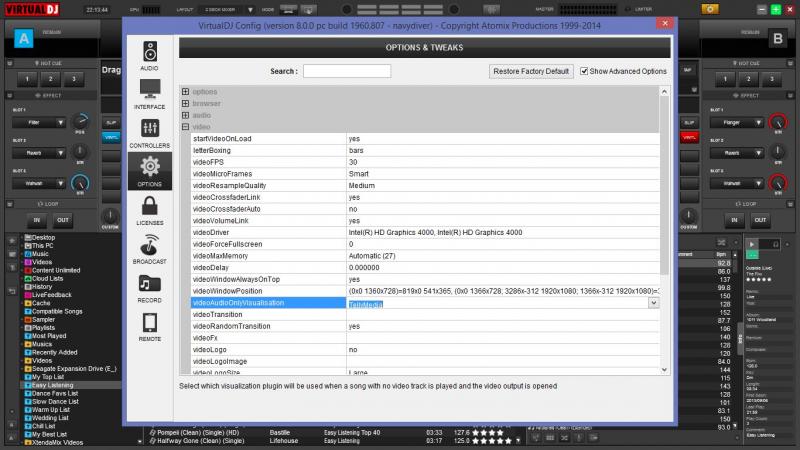The height and width of the screenshot is (450, 800).
Task: Select the videoCrossfaderLink setting row
Action: click(x=425, y=197)
